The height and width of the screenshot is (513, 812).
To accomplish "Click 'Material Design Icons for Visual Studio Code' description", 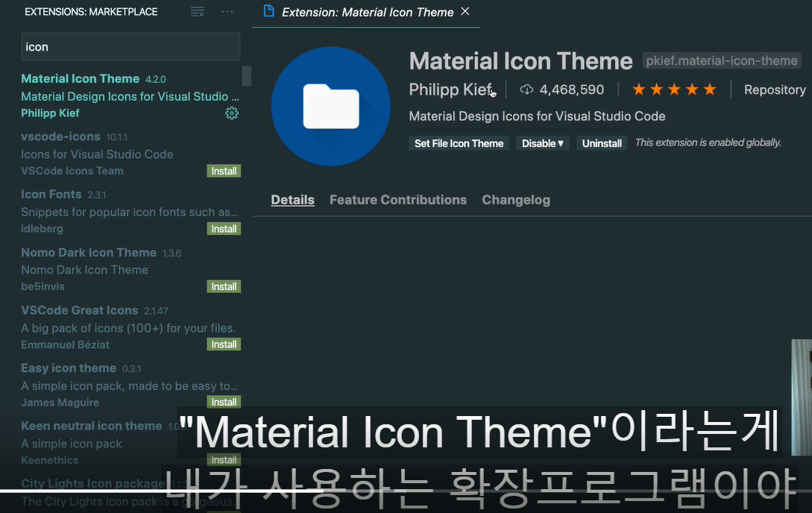I will pyautogui.click(x=537, y=116).
